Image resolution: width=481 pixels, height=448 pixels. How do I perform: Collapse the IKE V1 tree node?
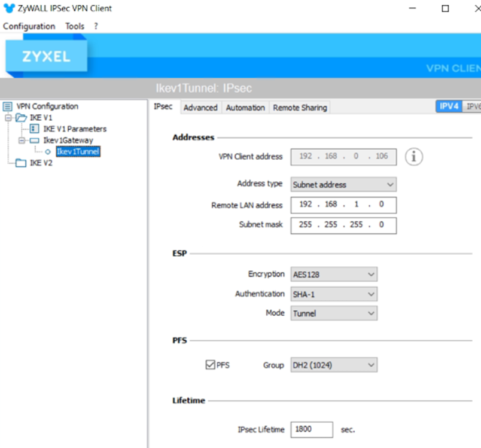[x=8, y=118]
